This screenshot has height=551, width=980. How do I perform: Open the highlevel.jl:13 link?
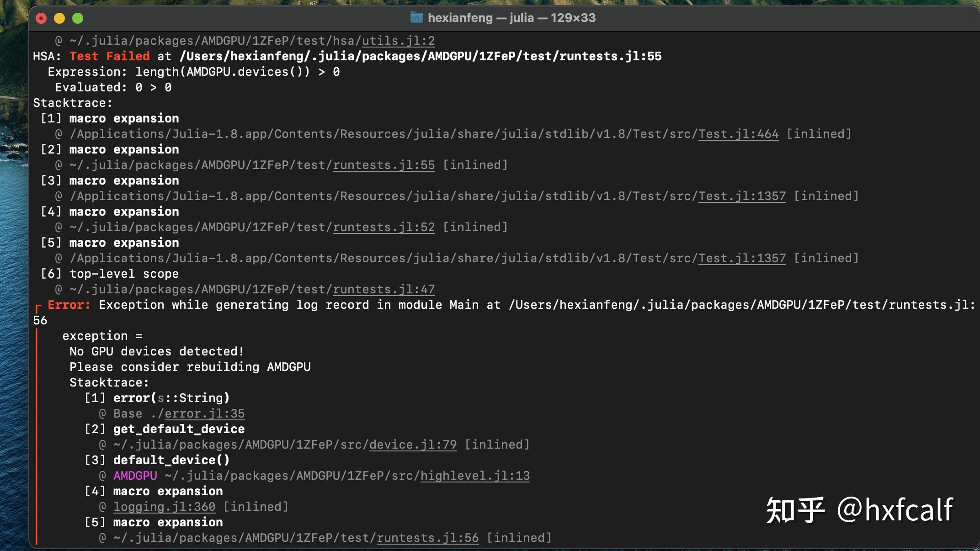coord(475,476)
